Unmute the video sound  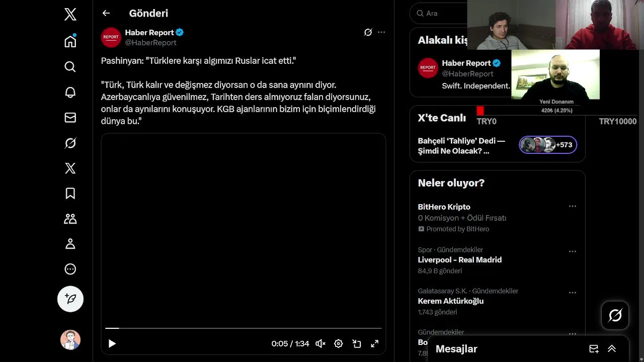coord(320,344)
